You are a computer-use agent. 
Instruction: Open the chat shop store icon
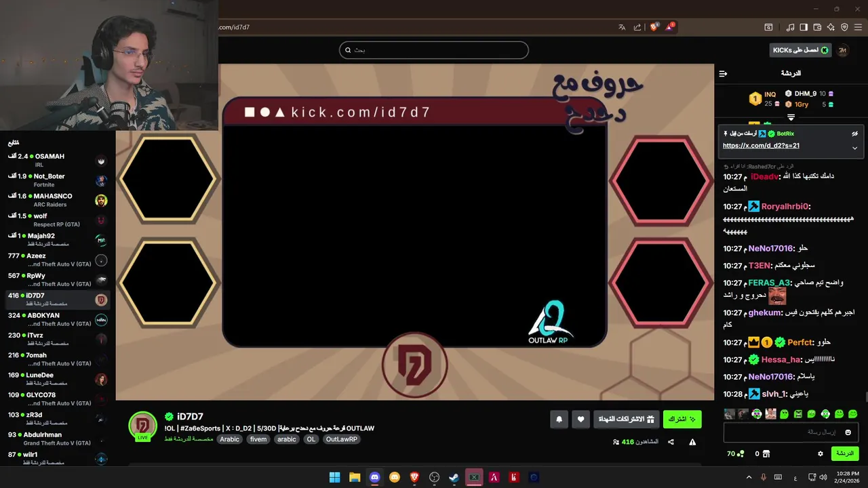766,453
